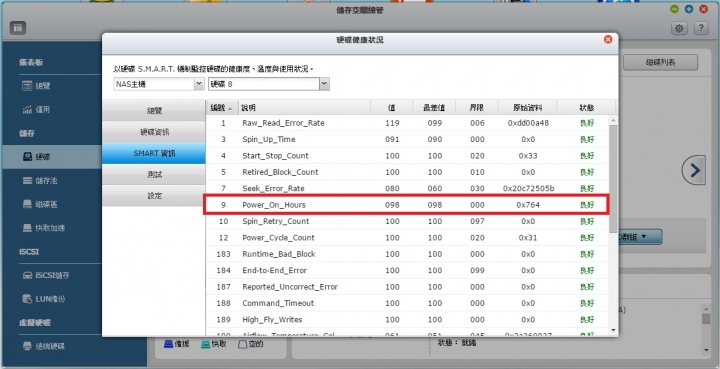Click raw value 0x33
720x369 pixels.
coord(528,156)
